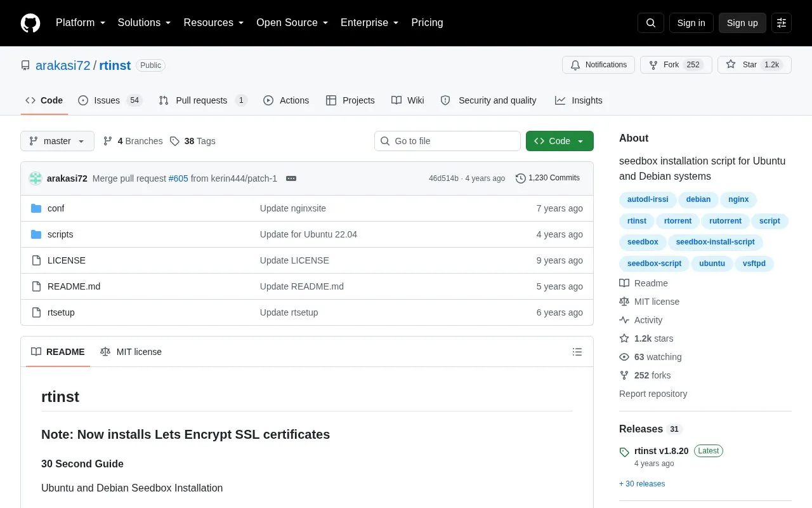The image size is (812, 508).
Task: Click the scripts folder icon
Action: 36,234
